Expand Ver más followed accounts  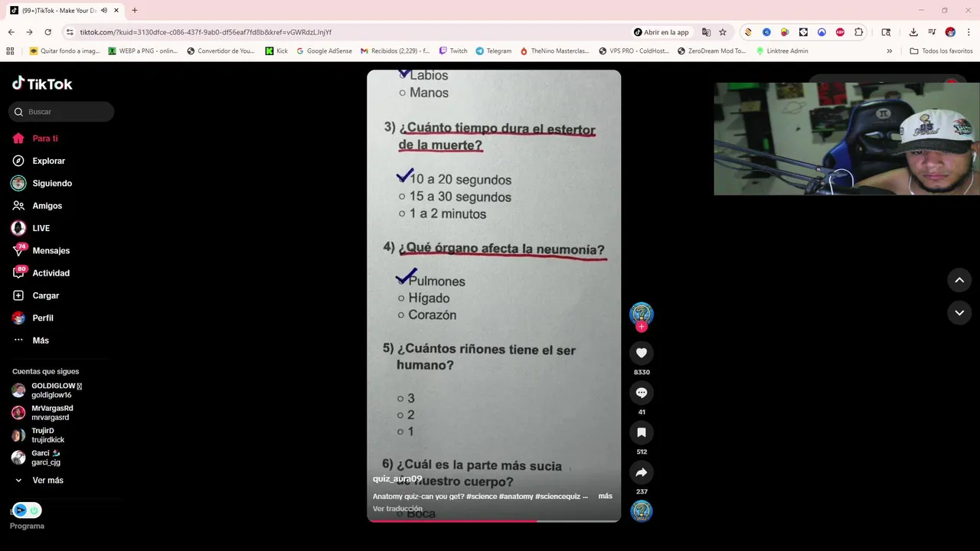pyautogui.click(x=38, y=481)
